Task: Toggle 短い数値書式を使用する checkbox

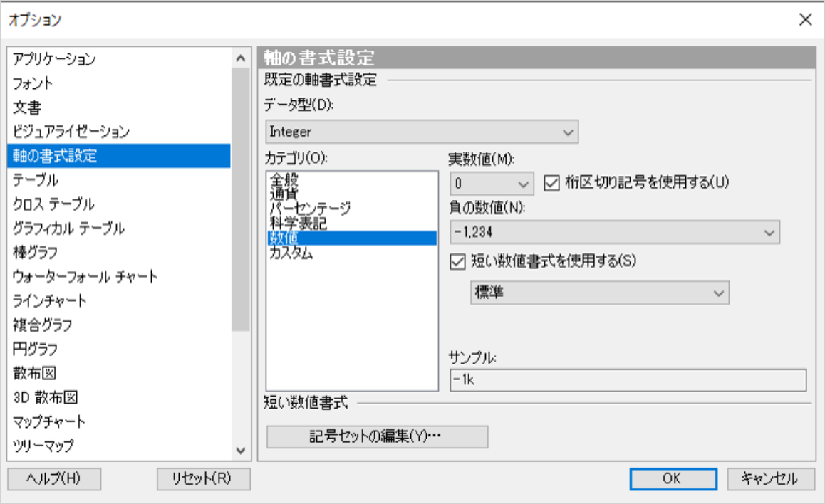Action: (458, 261)
